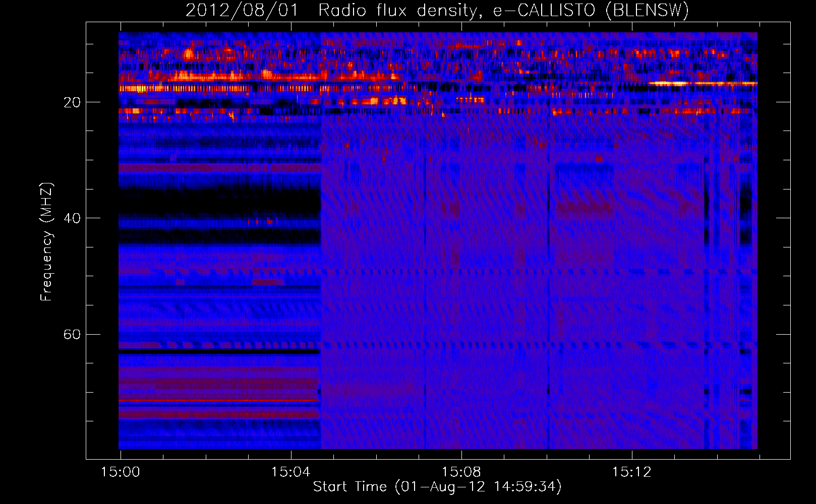Screen dimensions: 816x504
Task: Click the 15:00 time axis label
Action: [121, 472]
